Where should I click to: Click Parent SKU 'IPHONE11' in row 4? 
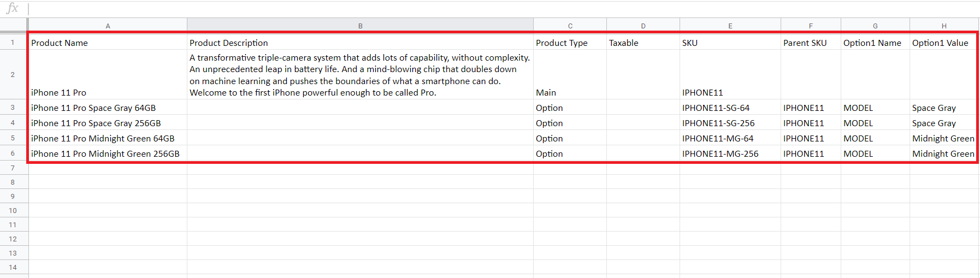click(811, 123)
